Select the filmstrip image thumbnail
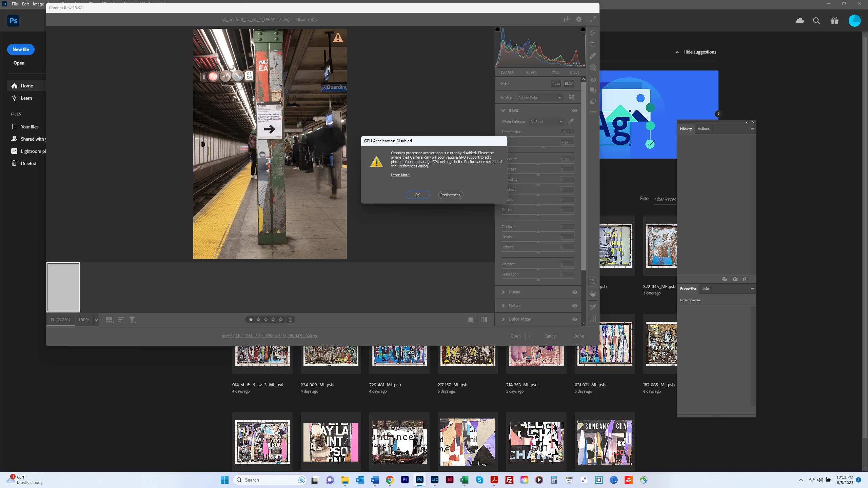Image resolution: width=868 pixels, height=488 pixels. (x=63, y=287)
